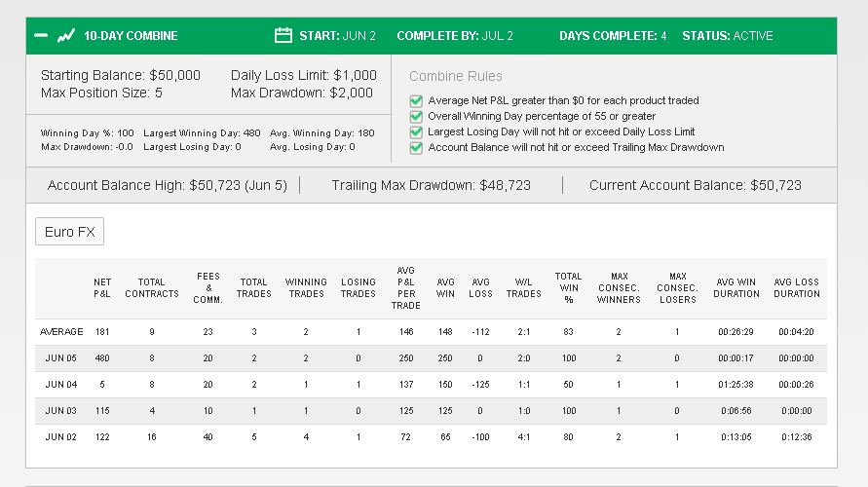
Task: Click the WINNING TRADES column header
Action: 306,287
